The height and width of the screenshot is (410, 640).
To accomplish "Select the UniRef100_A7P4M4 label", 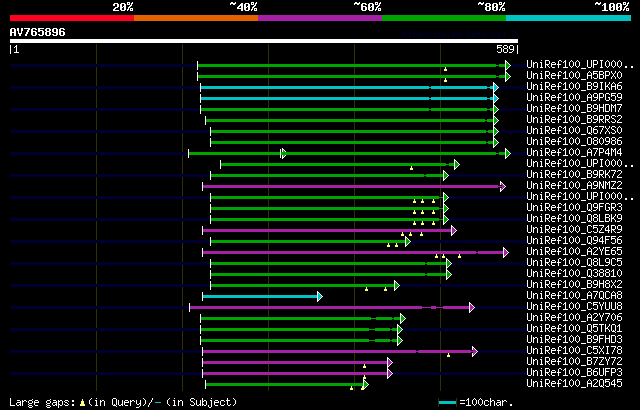I will coord(574,153).
